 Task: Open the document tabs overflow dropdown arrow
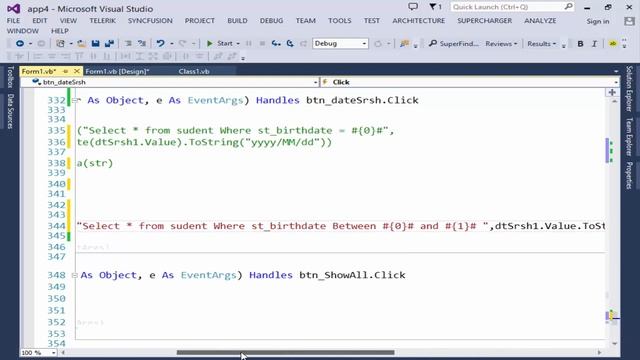coord(616,71)
